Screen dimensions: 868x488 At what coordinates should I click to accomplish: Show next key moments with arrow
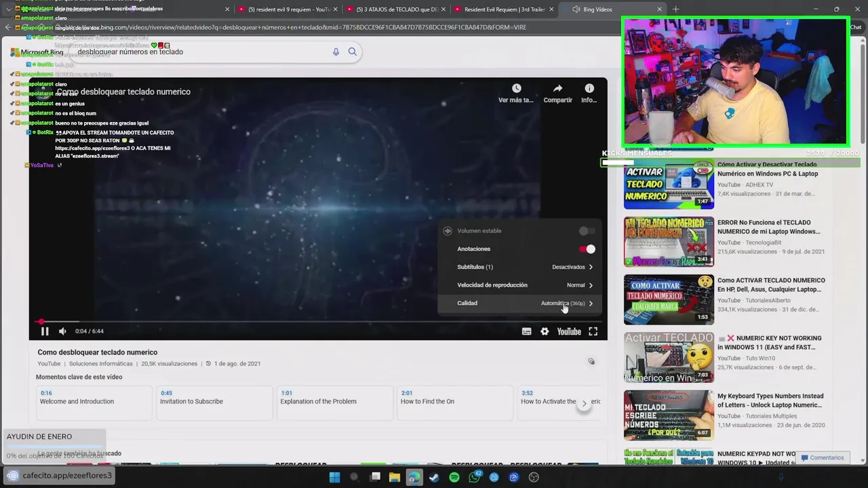click(x=584, y=403)
